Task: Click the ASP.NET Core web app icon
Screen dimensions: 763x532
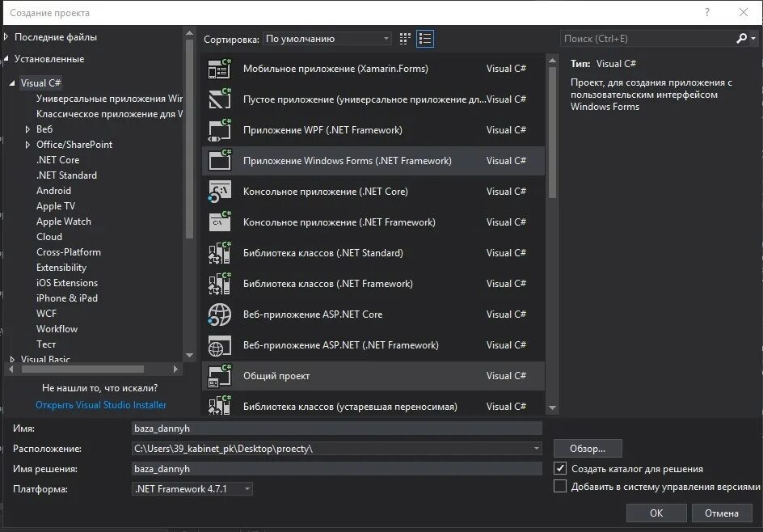Action: [220, 315]
